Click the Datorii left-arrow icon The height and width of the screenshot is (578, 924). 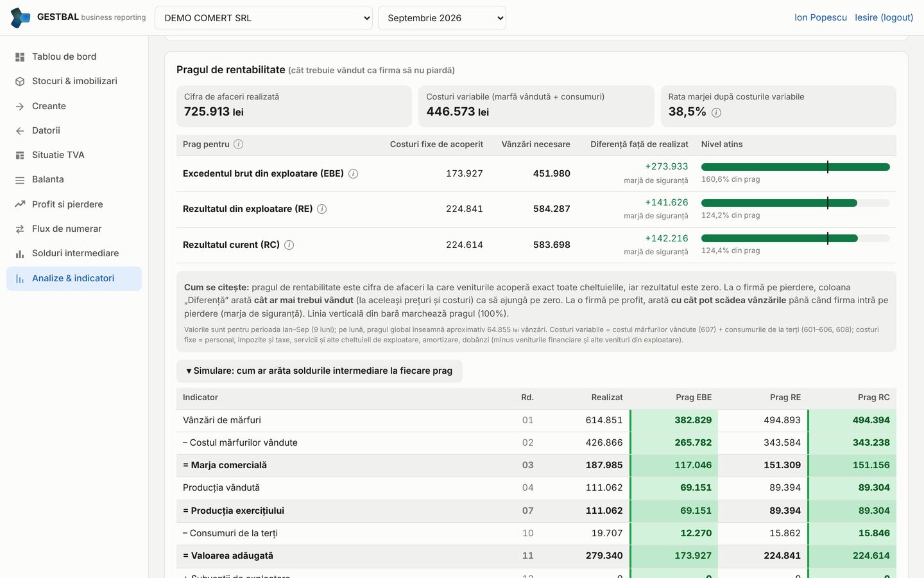pos(20,131)
